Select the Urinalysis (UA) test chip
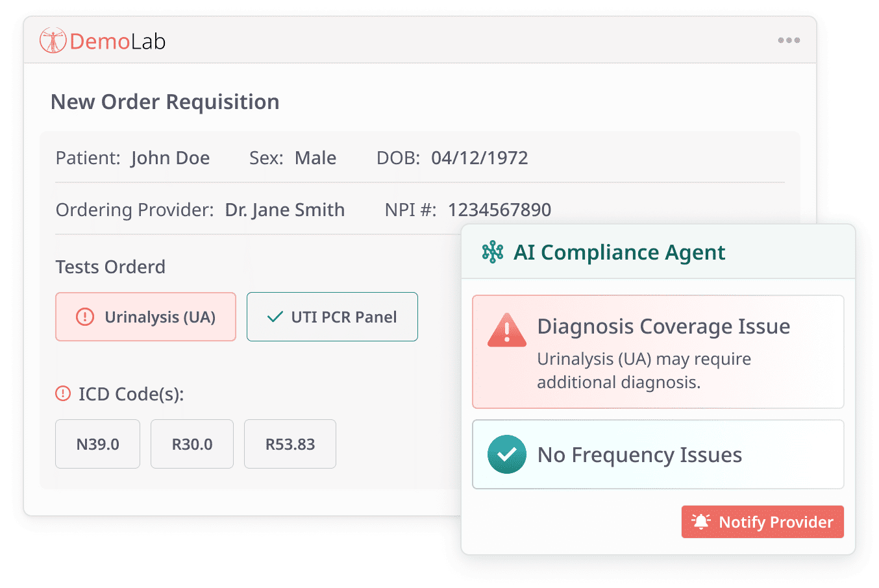 tap(145, 317)
